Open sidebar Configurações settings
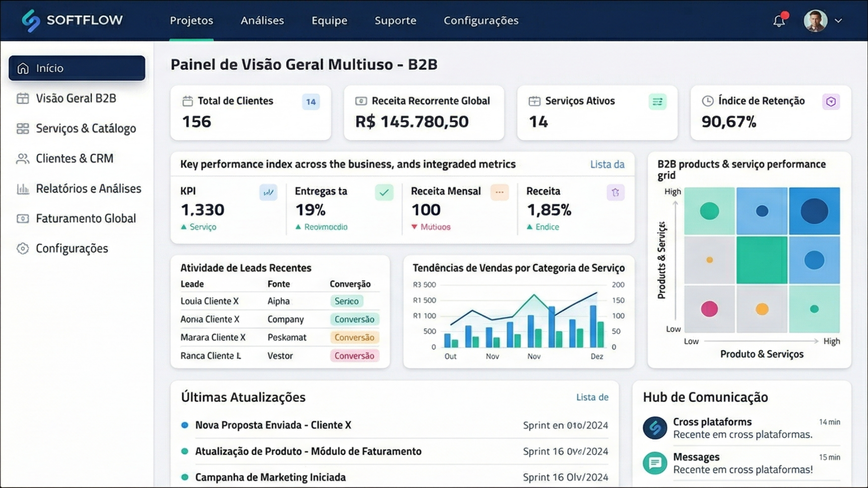The image size is (868, 488). pos(71,248)
